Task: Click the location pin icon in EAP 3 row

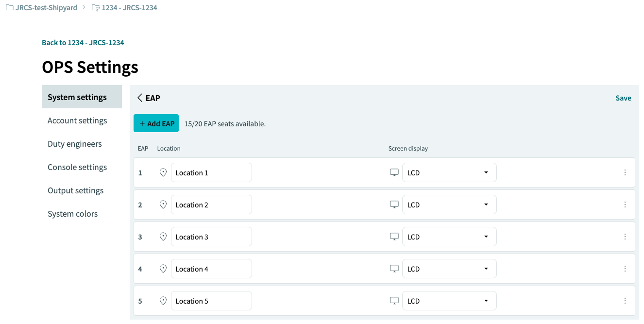Action: (x=163, y=237)
